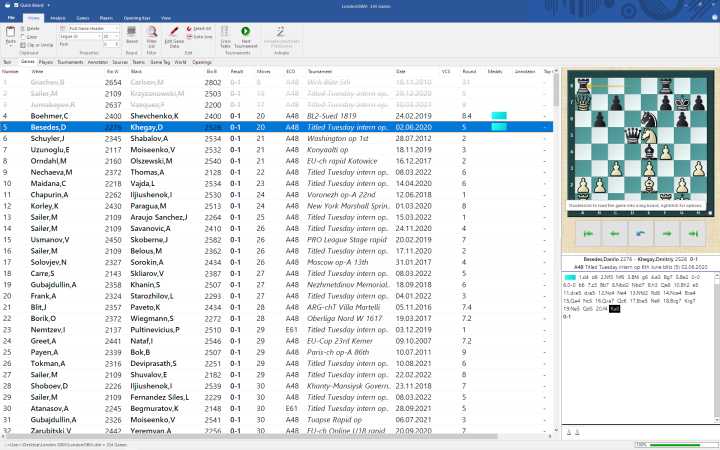Click the Clip or Unclip icon
This screenshot has height=450, width=720.
tap(22, 45)
